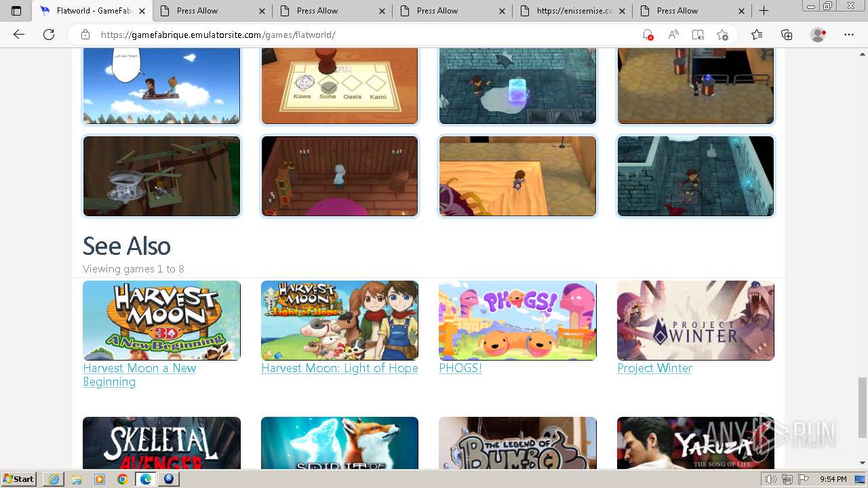Open the tab actions menu icon
Screen dimensions: 868x488
16,11
